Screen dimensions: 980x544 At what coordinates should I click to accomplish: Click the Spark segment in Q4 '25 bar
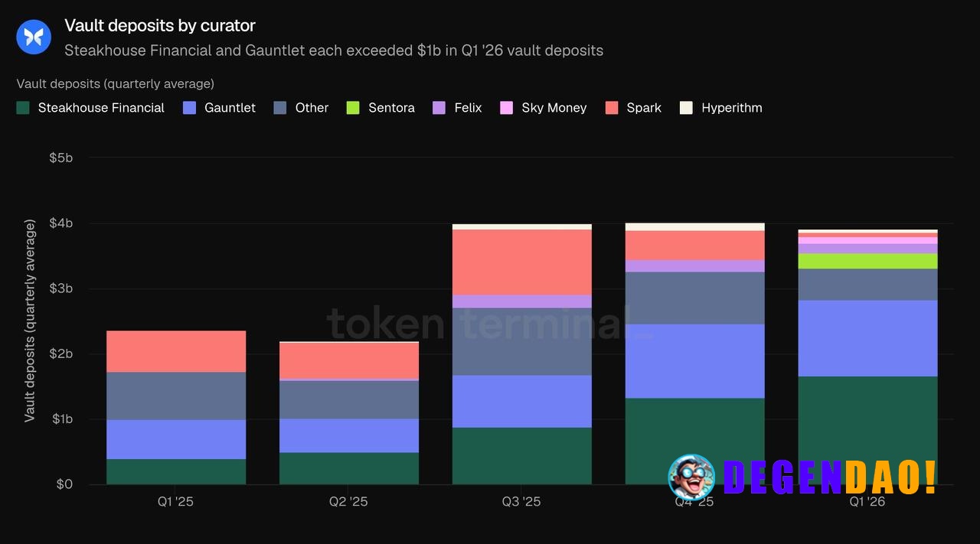[695, 246]
